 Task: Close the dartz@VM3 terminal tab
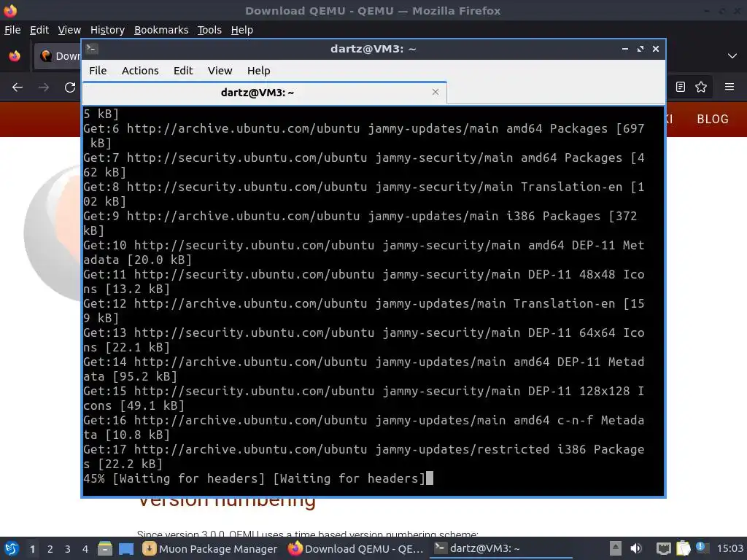(x=435, y=92)
